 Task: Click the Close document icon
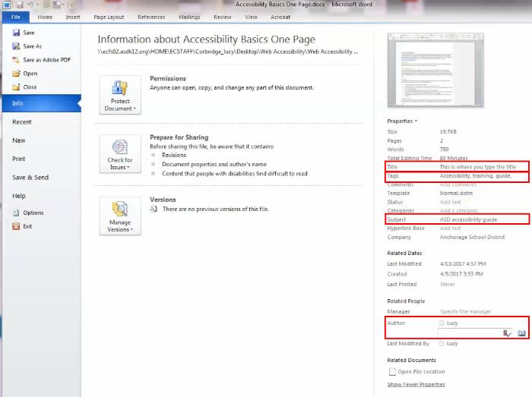[16, 87]
